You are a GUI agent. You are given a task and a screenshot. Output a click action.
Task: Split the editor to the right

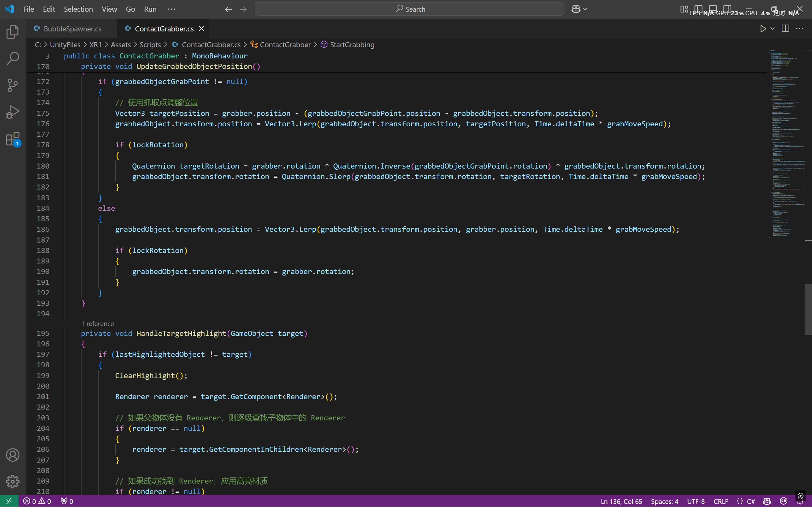click(x=785, y=29)
